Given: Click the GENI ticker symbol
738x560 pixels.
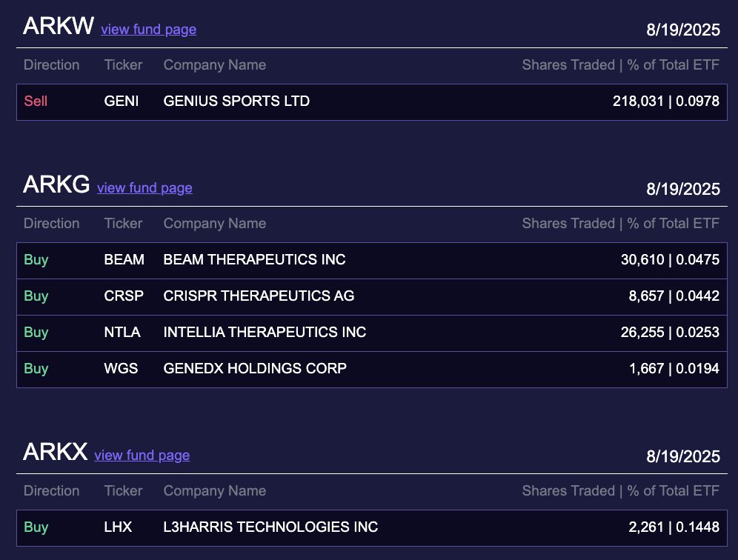Looking at the screenshot, I should (122, 101).
